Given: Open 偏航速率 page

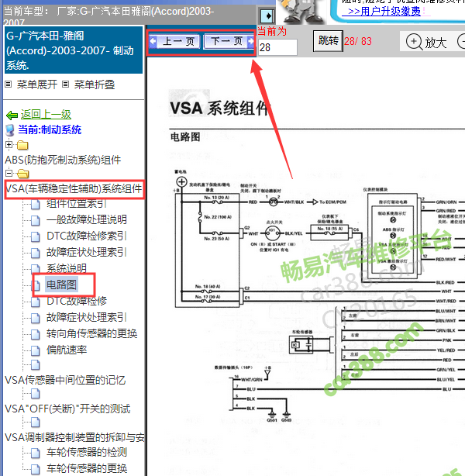Looking at the screenshot, I should tap(67, 350).
